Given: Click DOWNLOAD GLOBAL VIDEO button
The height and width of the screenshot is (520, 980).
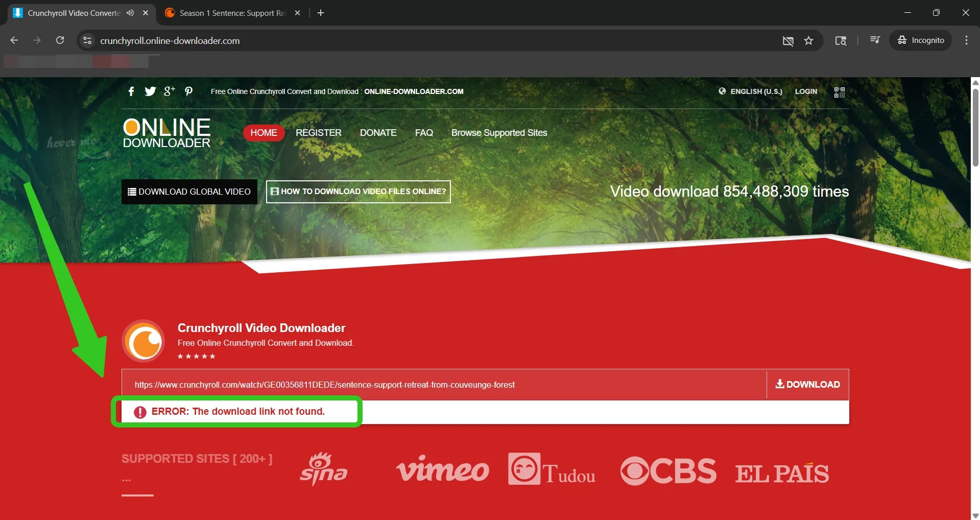Looking at the screenshot, I should coord(189,192).
